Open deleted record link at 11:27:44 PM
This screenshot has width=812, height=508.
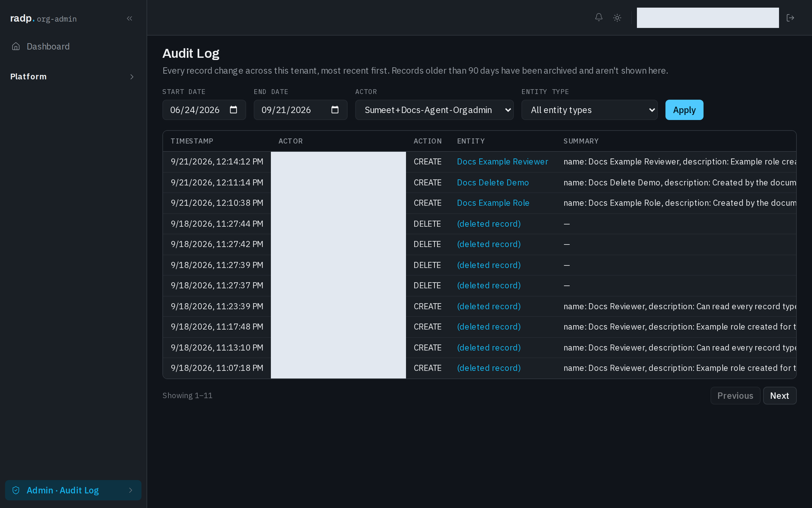(488, 224)
